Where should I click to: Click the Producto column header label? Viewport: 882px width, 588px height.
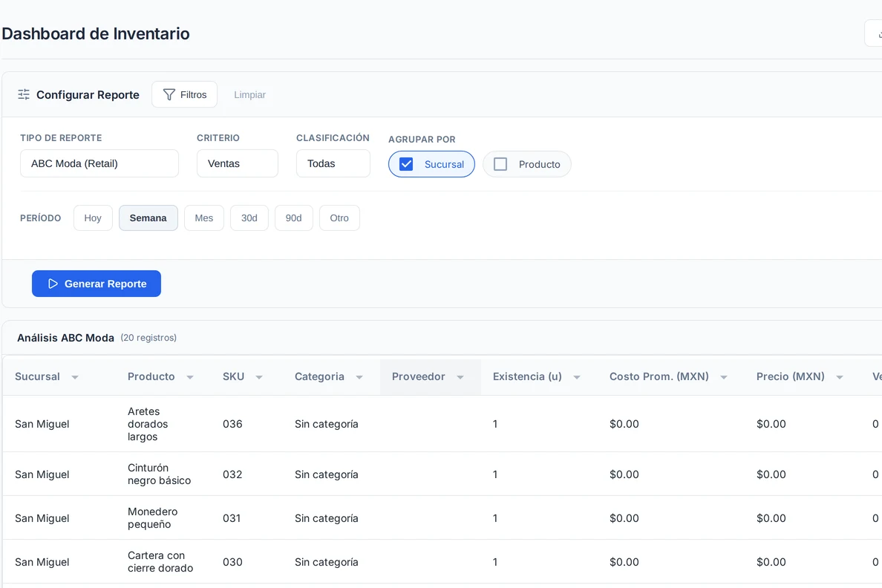tap(151, 376)
